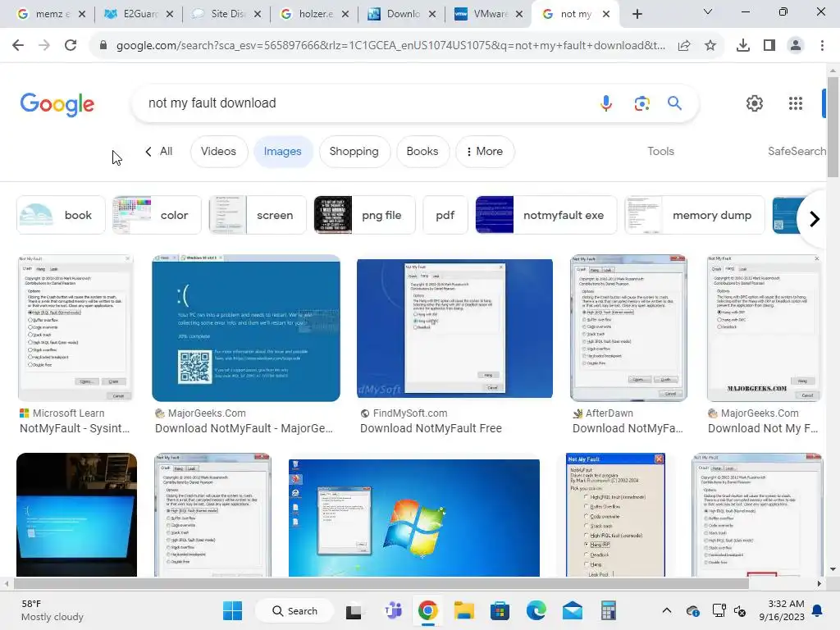Bookmark this page with the star icon
The width and height of the screenshot is (840, 630).
coord(710,46)
